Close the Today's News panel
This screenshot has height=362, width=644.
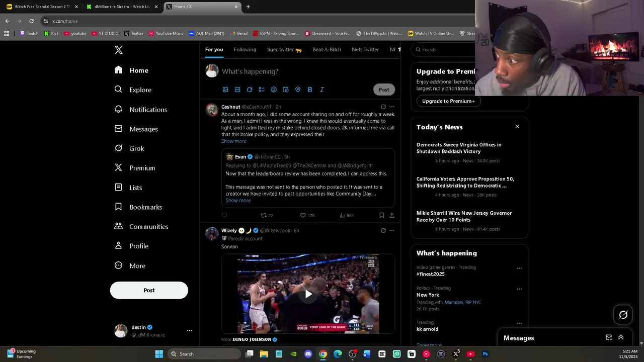point(517,126)
